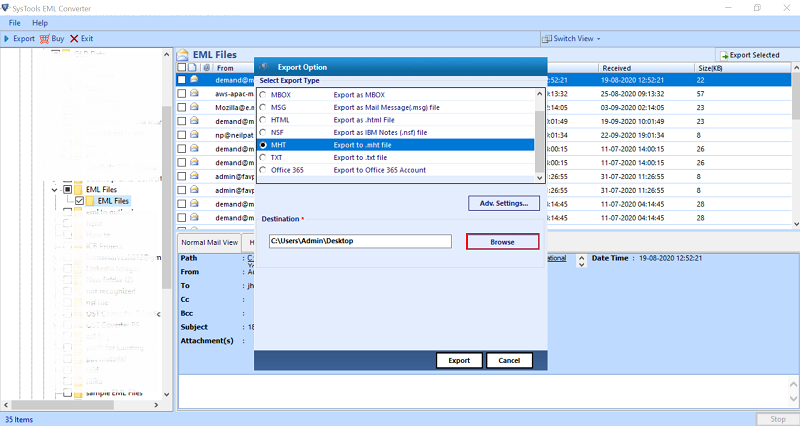Click the 'Export as IBM Notes (.nsf) file' text

[x=380, y=132]
